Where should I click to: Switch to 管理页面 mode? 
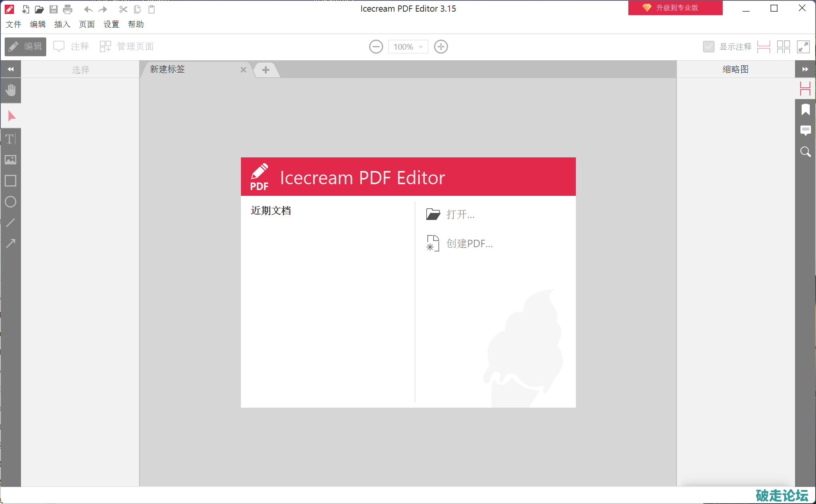pos(127,47)
